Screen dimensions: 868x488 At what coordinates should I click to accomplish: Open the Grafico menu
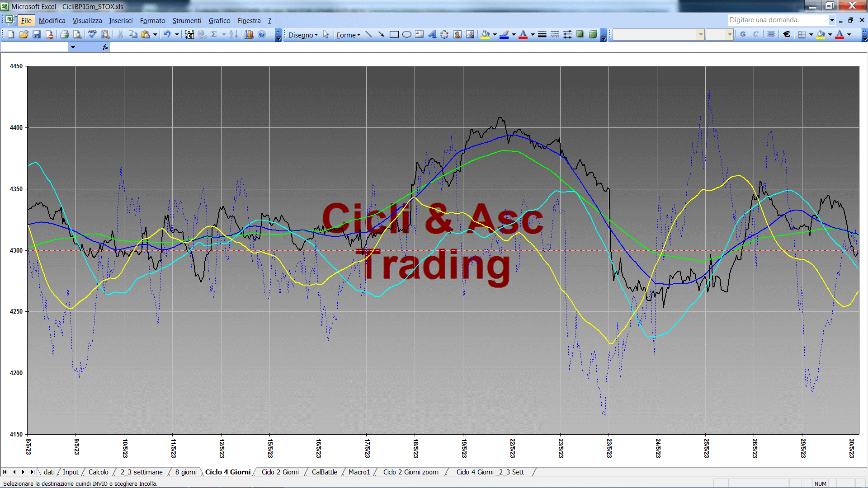[x=219, y=20]
